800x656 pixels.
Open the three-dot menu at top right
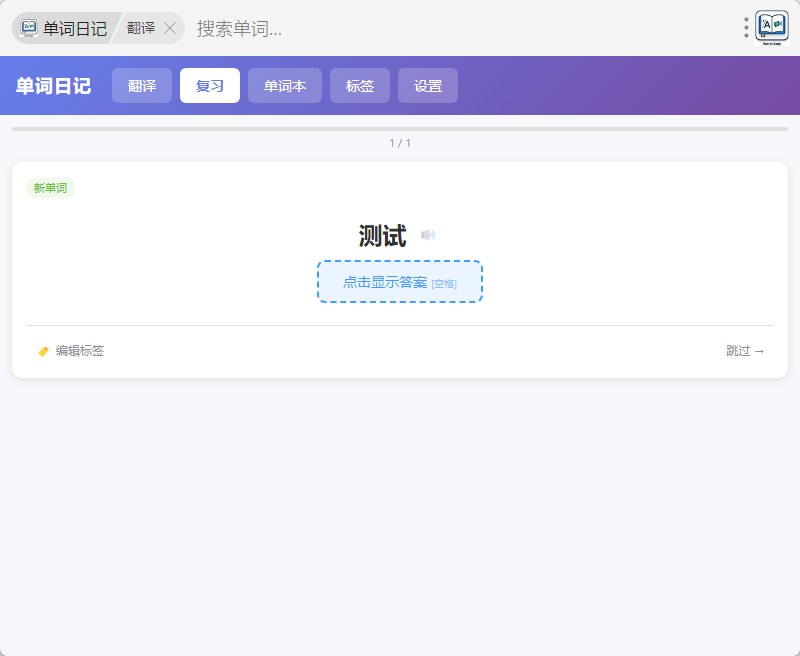coord(746,28)
